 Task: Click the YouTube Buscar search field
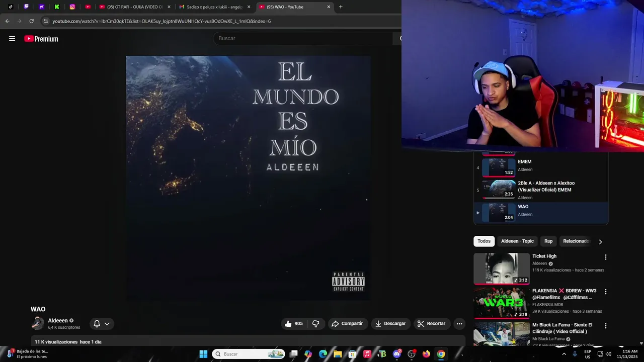tap(303, 38)
